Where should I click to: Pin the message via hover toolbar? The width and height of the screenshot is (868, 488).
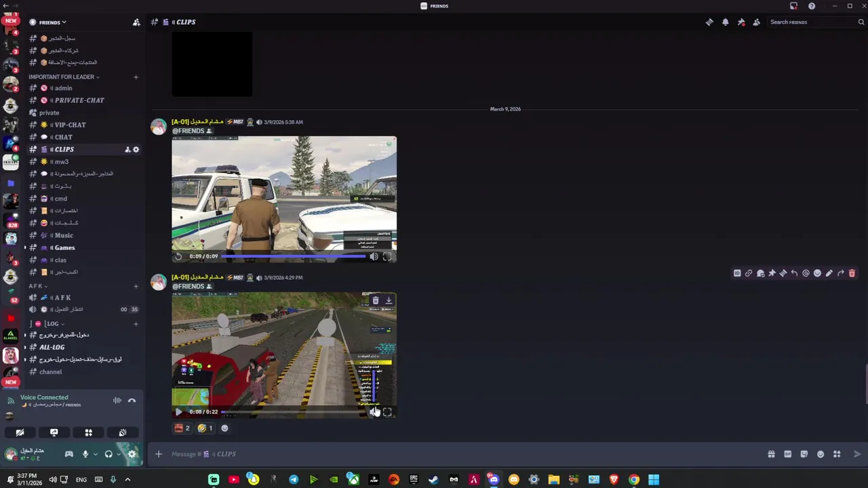click(x=772, y=273)
